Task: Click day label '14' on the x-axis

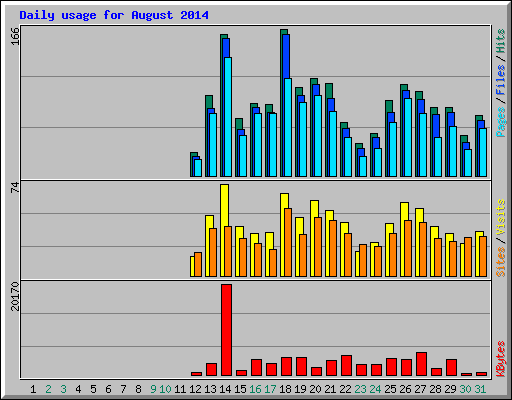Action: 225,389
